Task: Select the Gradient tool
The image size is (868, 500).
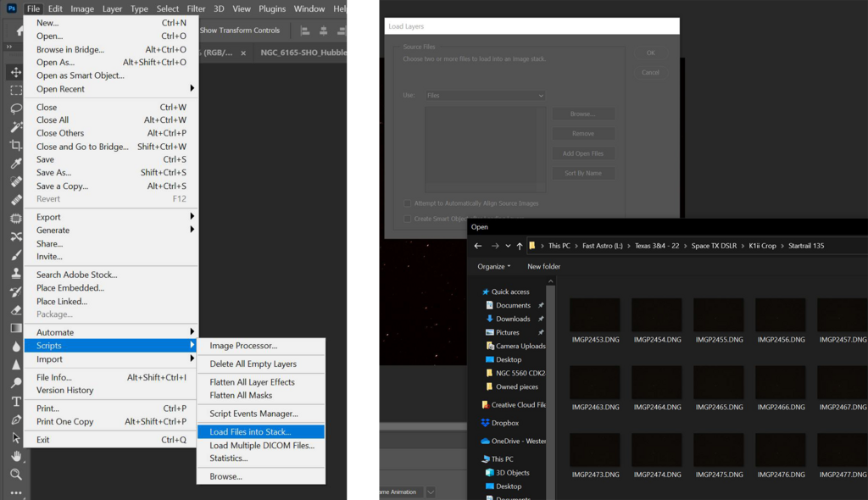Action: point(15,328)
